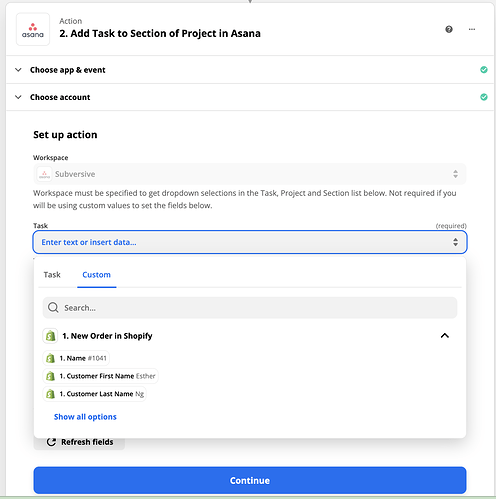This screenshot has width=496, height=499.
Task: Click the step title Add Task to Section of Project in Asana
Action: click(160, 33)
